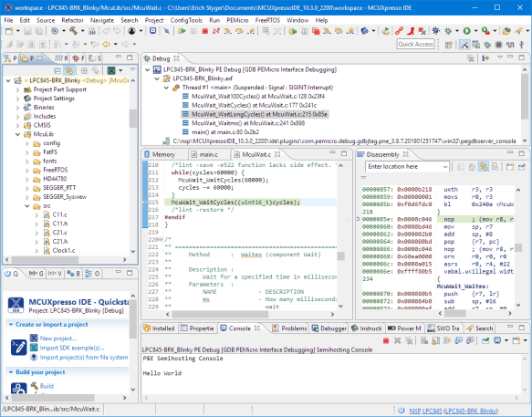Click Import SDK example(s)... link
The width and height of the screenshot is (532, 417).
coord(72,348)
